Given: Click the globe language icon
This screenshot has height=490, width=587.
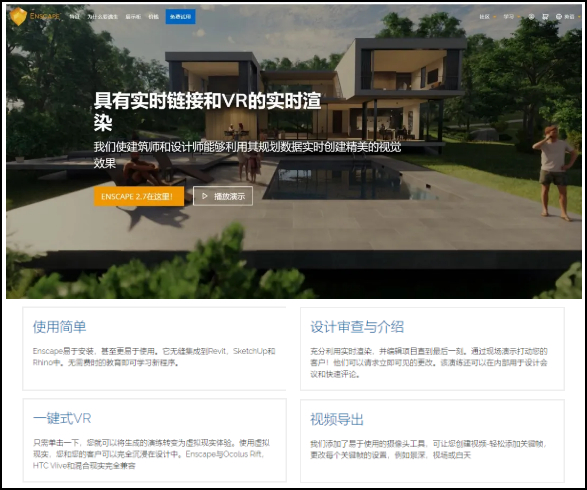Looking at the screenshot, I should coord(559,16).
